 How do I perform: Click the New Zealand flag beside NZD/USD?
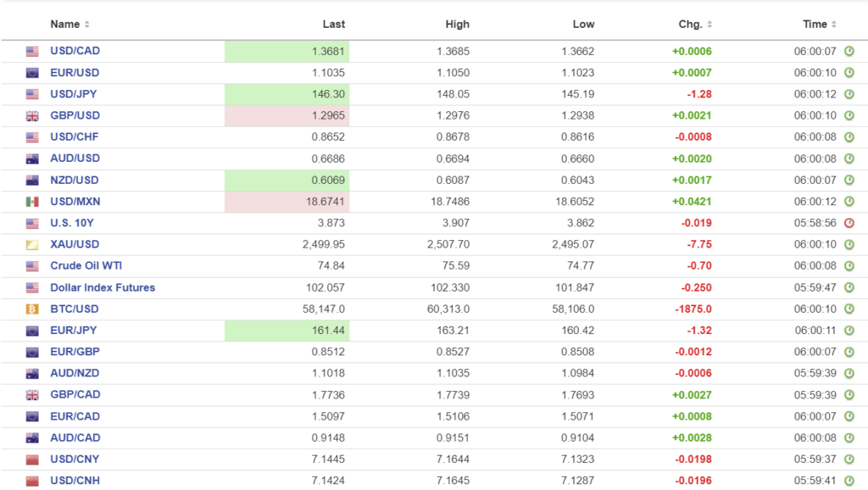(32, 181)
